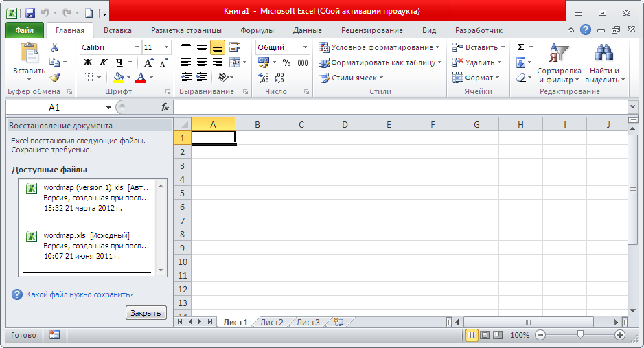Click the Percent Style icon
The image size is (644, 348).
point(287,62)
